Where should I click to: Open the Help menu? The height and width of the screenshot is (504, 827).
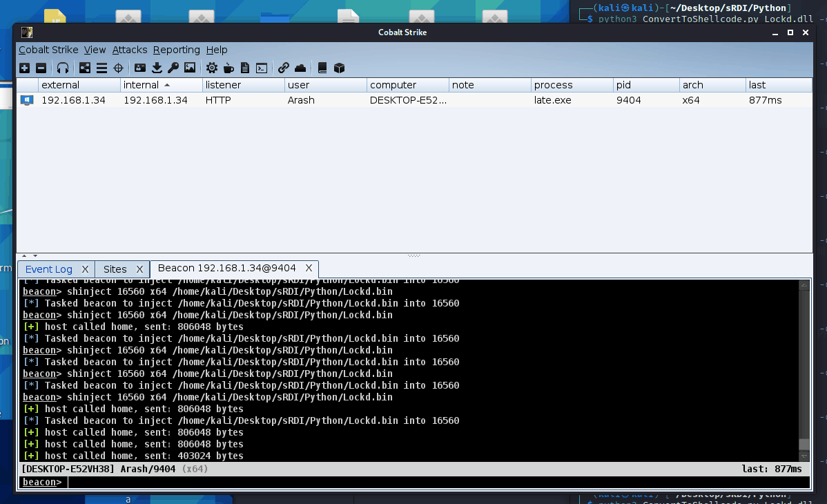217,50
